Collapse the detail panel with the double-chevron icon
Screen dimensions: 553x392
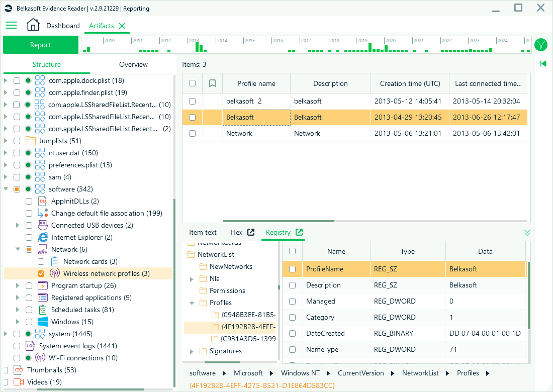pyautogui.click(x=527, y=233)
